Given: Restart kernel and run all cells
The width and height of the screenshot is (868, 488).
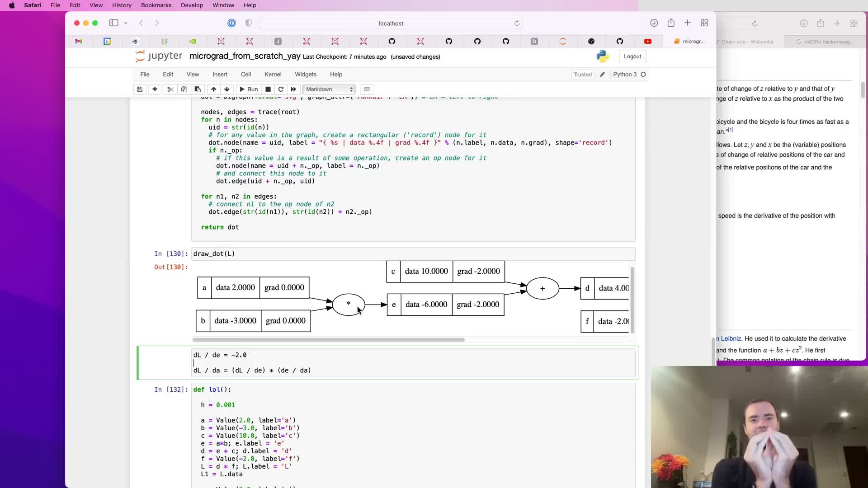Looking at the screenshot, I should coord(293,89).
